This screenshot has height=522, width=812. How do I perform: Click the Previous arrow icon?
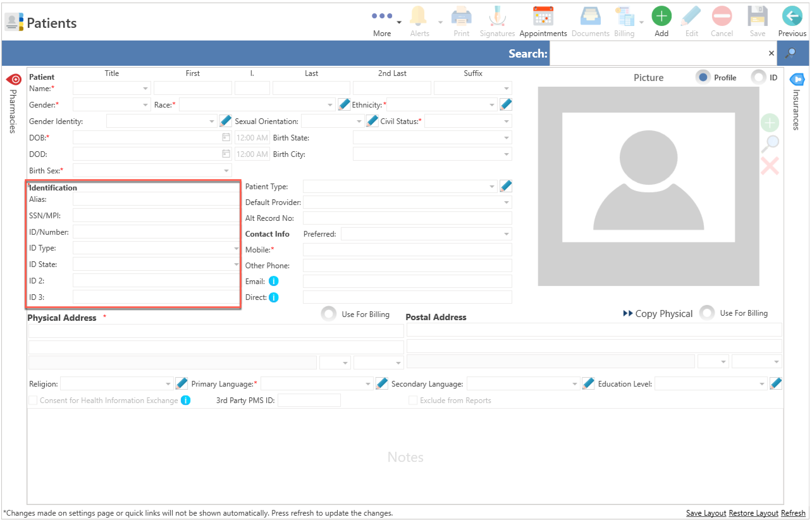[792, 16]
